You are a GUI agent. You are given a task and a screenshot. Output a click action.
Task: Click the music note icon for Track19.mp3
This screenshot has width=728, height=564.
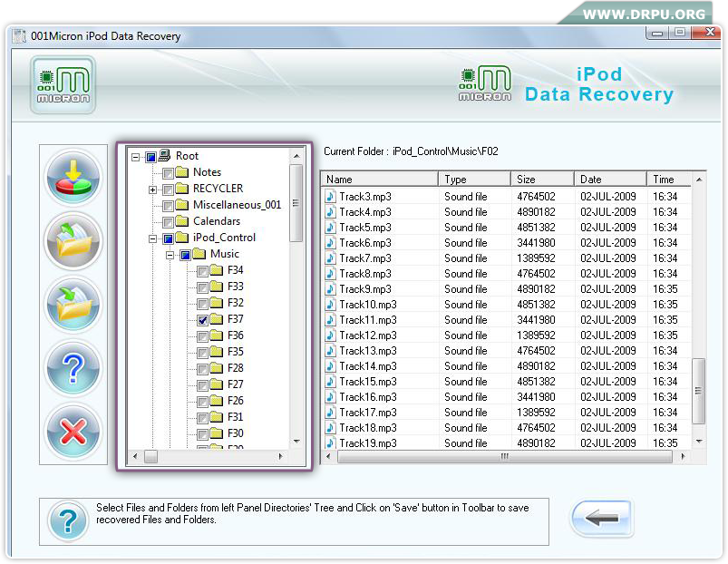pyautogui.click(x=330, y=442)
